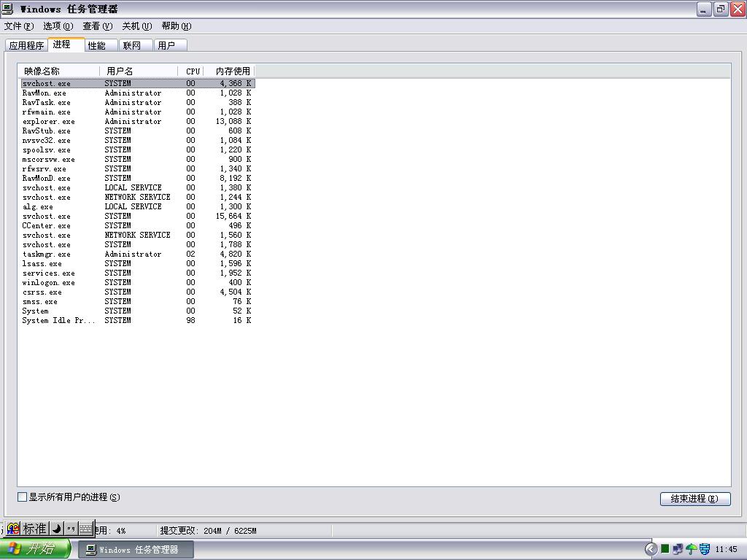
Task: Open the 文件 menu
Action: coord(19,26)
